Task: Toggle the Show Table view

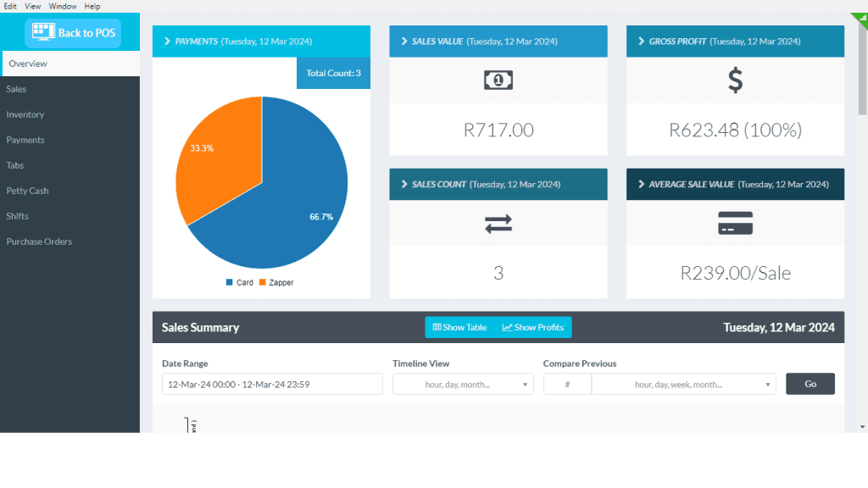Action: coord(459,327)
